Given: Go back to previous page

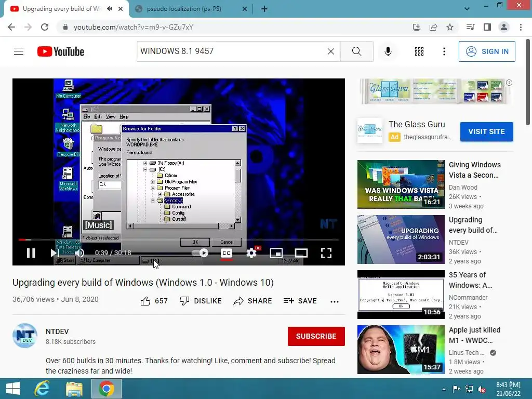Looking at the screenshot, I should [x=11, y=27].
